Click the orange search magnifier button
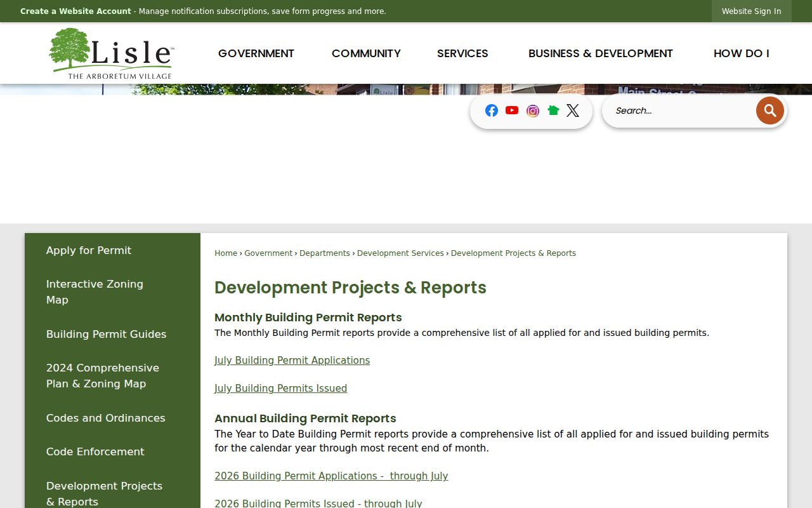This screenshot has height=508, width=812. coord(769,110)
